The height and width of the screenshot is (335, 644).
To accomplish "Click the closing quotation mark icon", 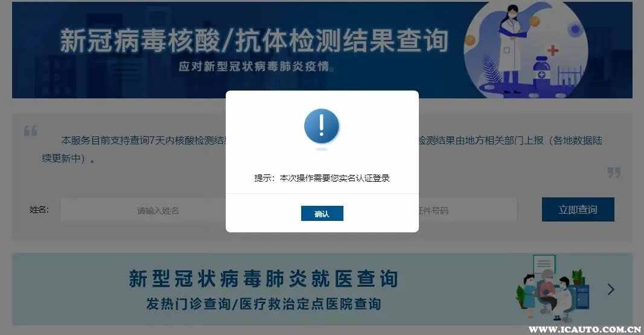I will click(x=614, y=173).
